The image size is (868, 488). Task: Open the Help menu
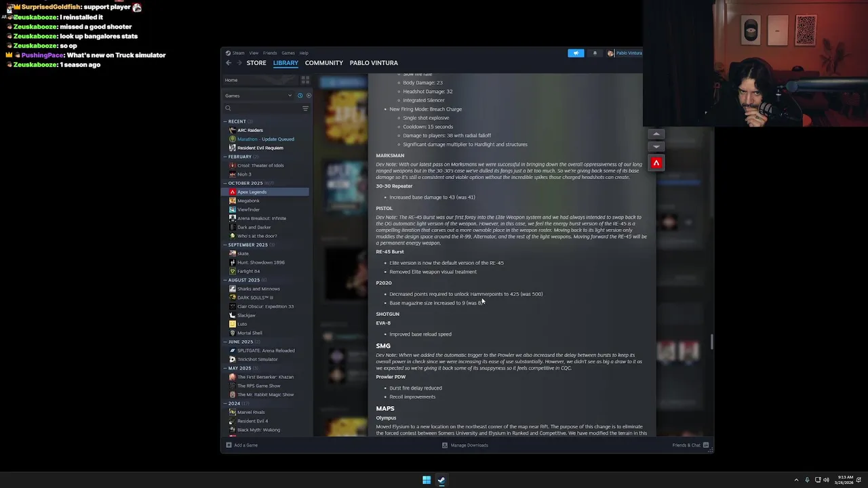coord(304,53)
